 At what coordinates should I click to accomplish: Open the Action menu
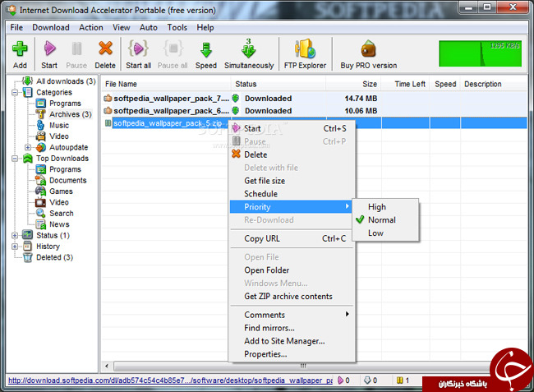91,27
